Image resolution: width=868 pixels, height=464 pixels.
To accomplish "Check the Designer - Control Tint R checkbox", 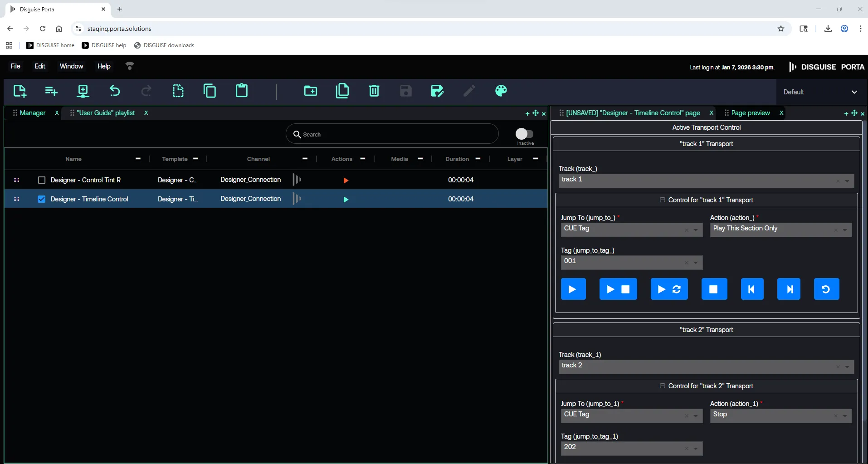I will (x=42, y=180).
